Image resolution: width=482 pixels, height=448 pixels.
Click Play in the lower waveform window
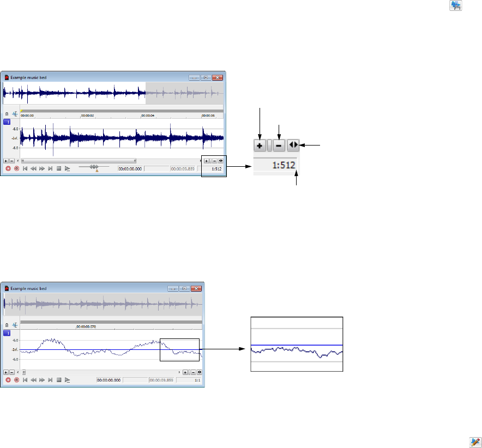67,380
